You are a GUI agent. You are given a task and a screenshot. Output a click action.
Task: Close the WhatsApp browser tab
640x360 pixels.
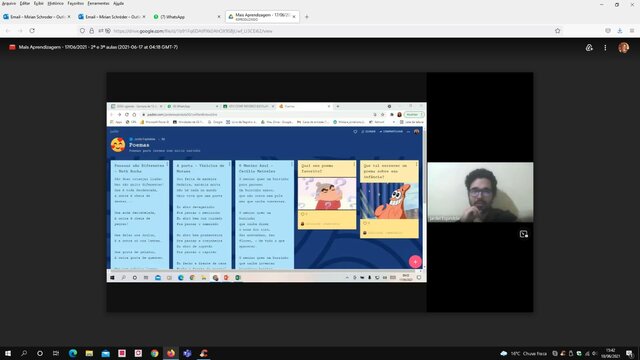click(219, 17)
